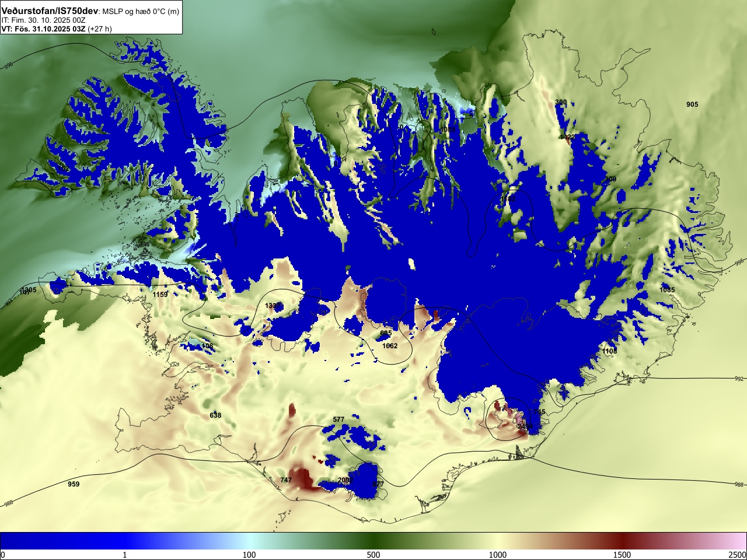Click the 745 height label
747x560 pixels.
(x=539, y=412)
